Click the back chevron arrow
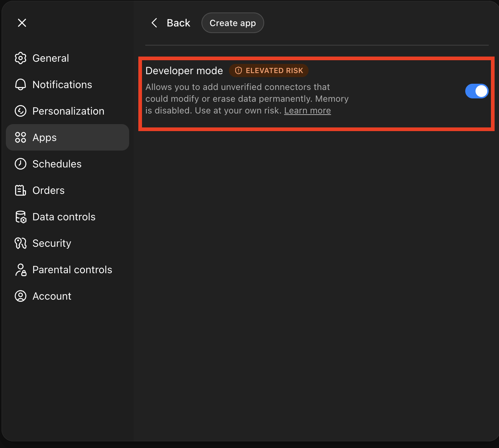 [x=154, y=23]
